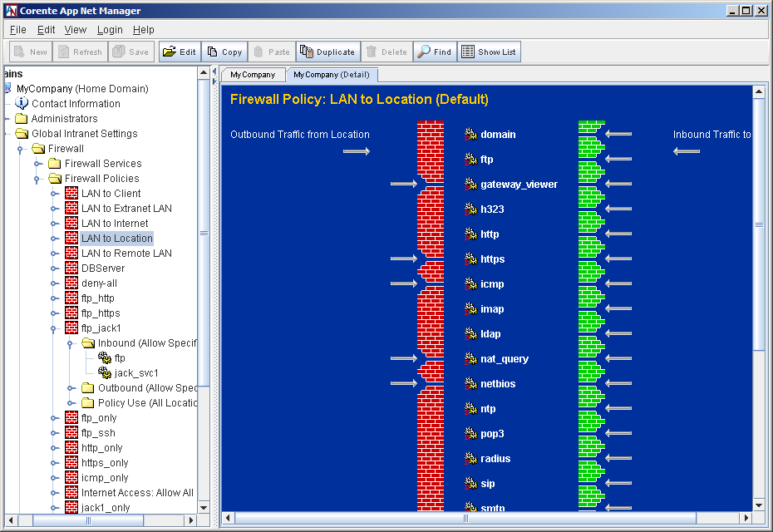Select the radius service icon
773x532 pixels.
coord(470,459)
